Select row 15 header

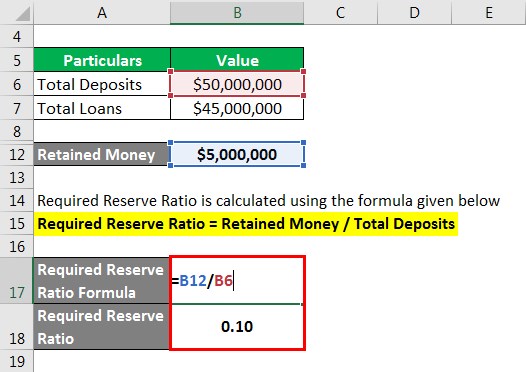17,224
